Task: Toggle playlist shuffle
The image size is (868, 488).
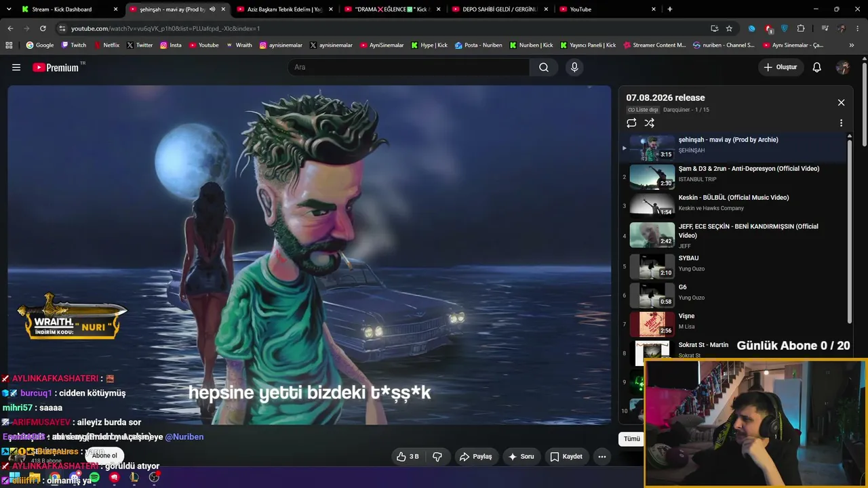Action: tap(650, 123)
